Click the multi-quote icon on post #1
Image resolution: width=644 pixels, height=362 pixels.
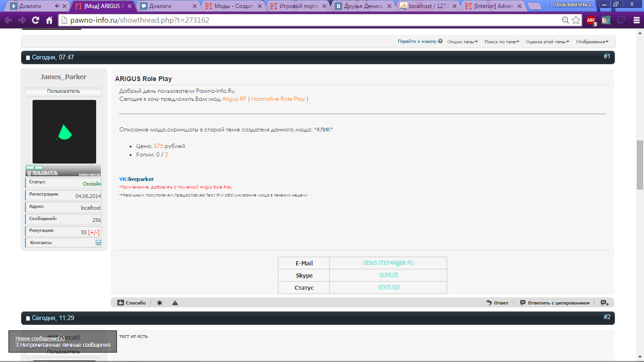(604, 303)
